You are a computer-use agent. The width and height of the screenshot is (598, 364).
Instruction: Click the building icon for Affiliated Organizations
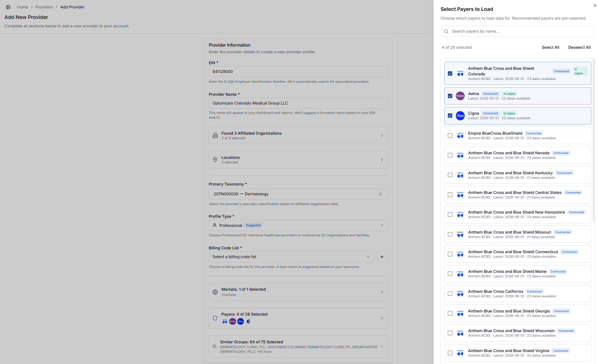point(215,135)
